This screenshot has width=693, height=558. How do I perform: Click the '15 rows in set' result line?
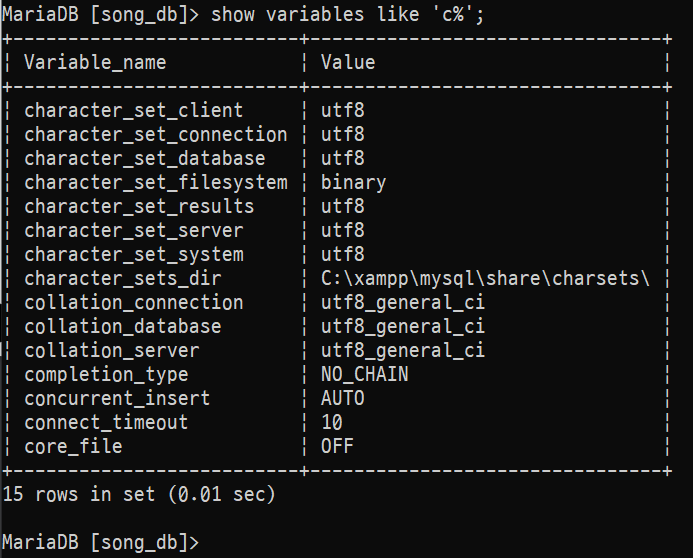138,494
